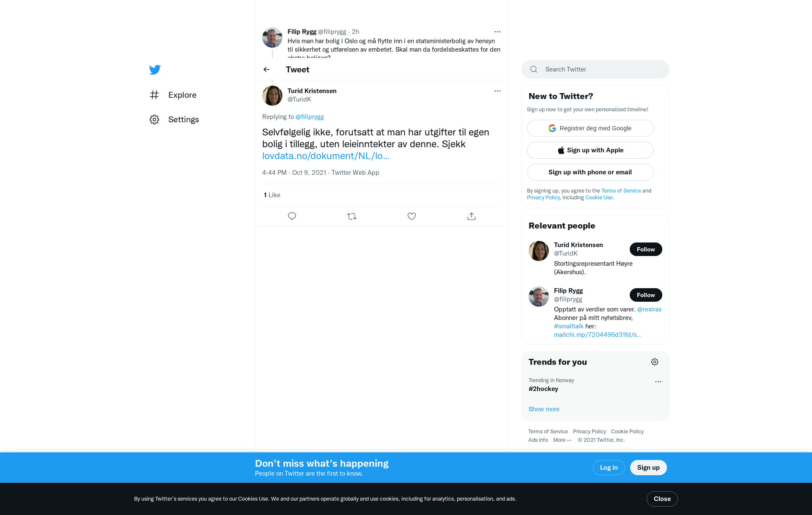Sign up with Apple

tap(590, 150)
